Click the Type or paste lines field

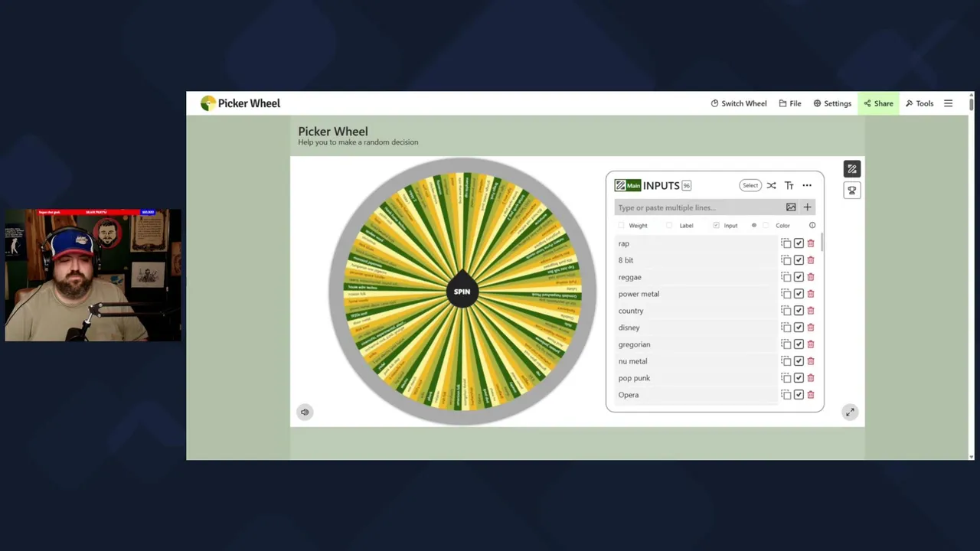[x=698, y=207]
